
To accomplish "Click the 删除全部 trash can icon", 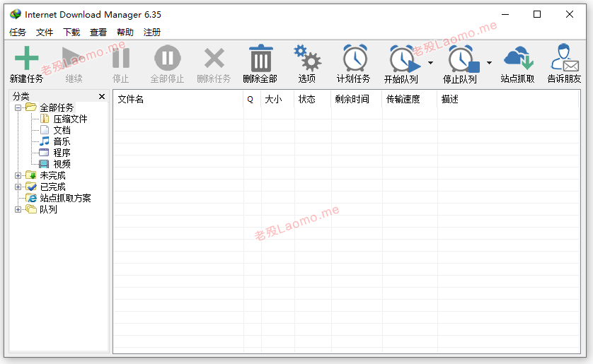I will pos(261,58).
